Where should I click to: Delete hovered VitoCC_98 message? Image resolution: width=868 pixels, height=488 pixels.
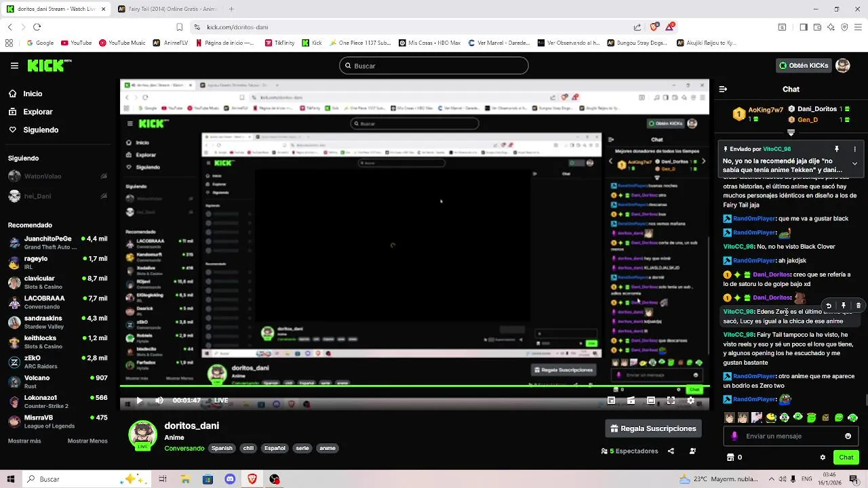click(859, 306)
